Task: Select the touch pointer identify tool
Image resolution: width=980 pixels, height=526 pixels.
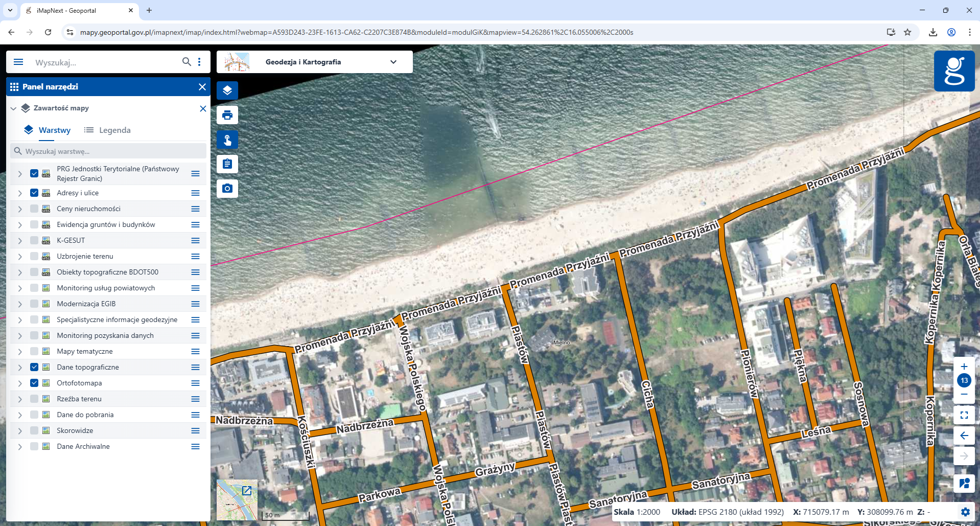Action: click(x=227, y=140)
